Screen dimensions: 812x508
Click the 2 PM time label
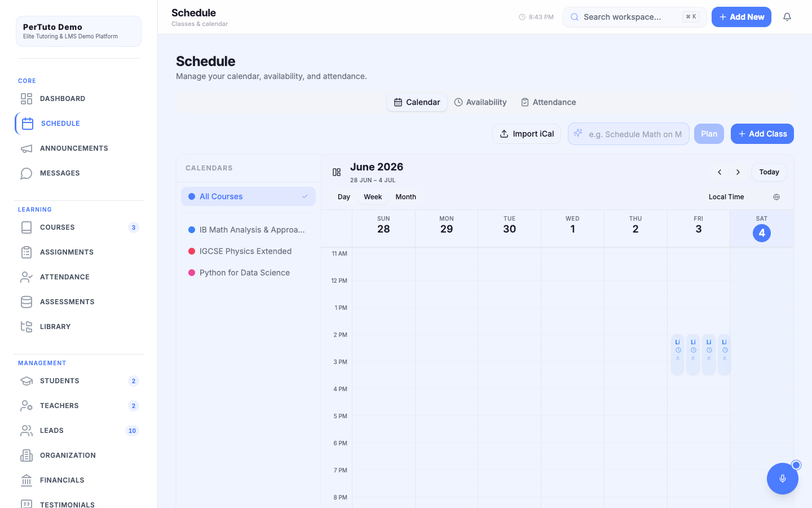(x=340, y=335)
